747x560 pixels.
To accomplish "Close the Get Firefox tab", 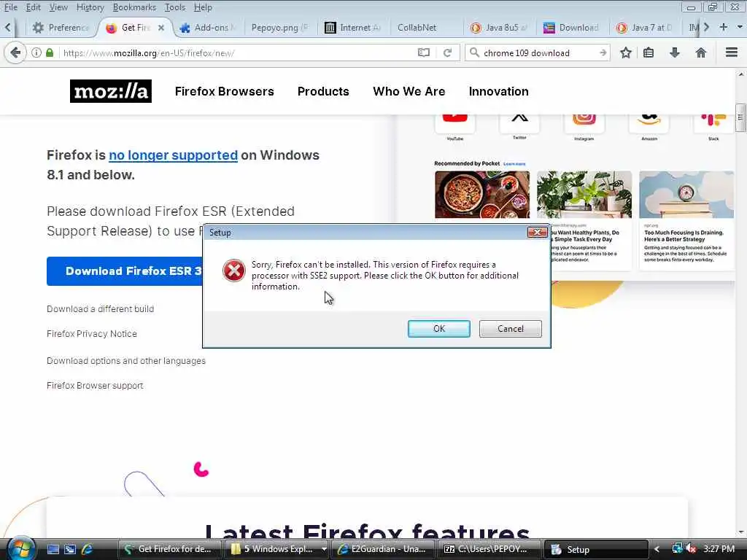I will click(x=161, y=28).
